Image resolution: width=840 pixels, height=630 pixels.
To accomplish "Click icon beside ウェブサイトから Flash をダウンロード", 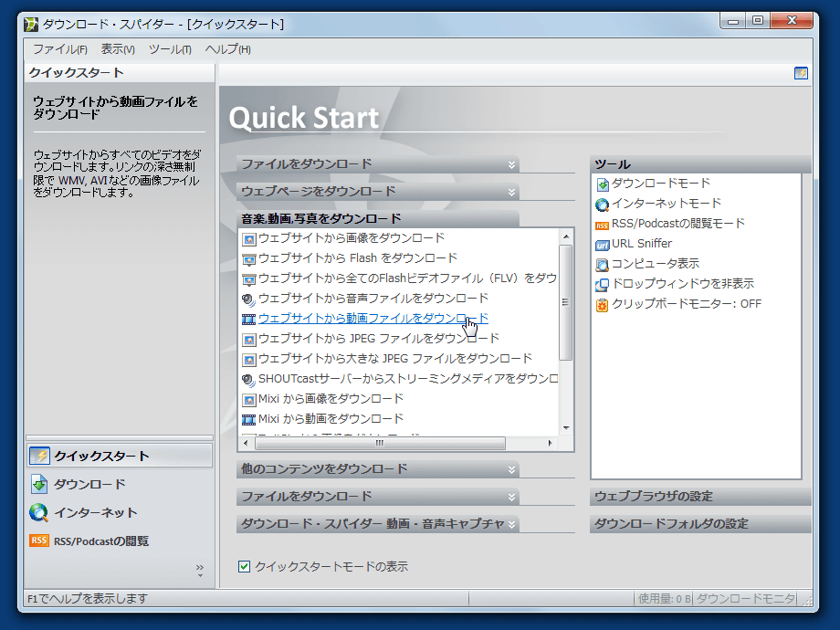I will [x=248, y=259].
